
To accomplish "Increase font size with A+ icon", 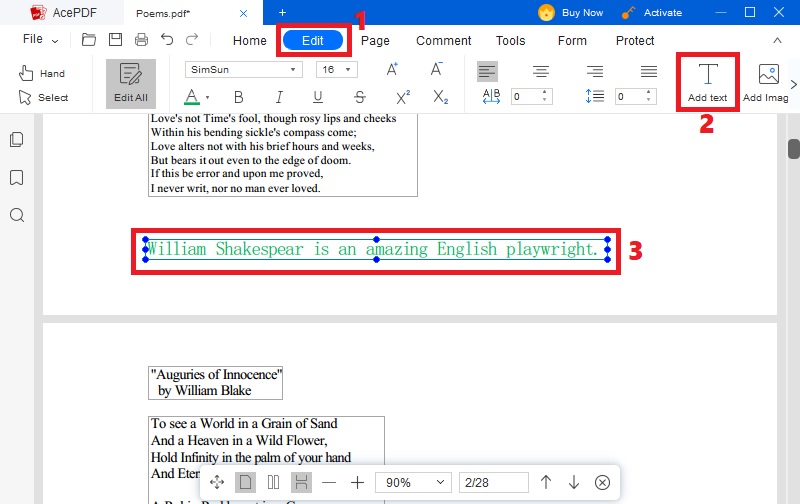I will pyautogui.click(x=392, y=69).
